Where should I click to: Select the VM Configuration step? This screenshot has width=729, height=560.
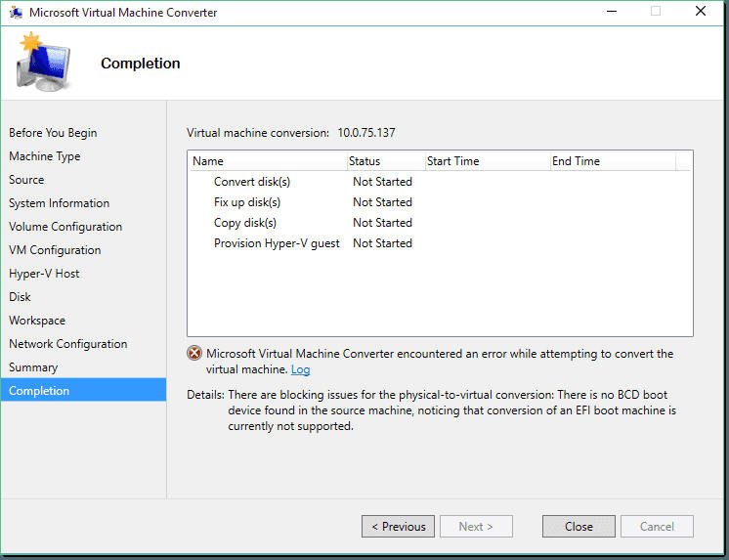[55, 250]
